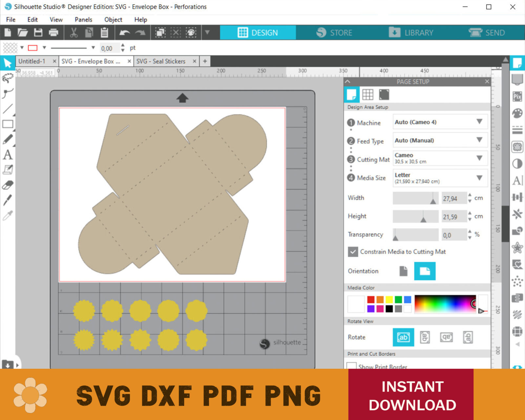Click the Width slider track
This screenshot has width=525, height=420.
[415, 198]
